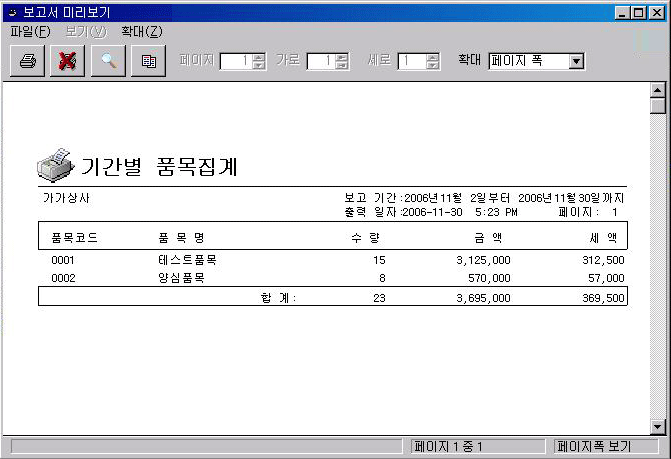Screen dimensions: 671x459
Task: Toggle the multi-page layout view icon
Action: point(148,61)
